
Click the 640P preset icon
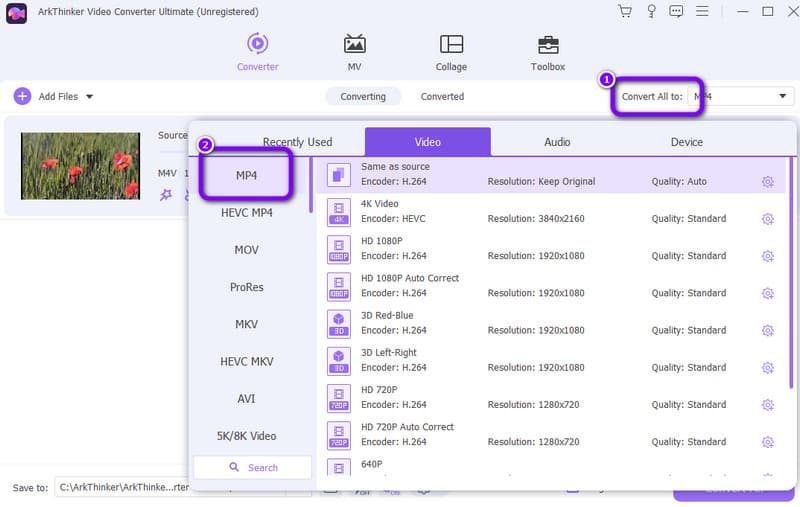coord(339,468)
